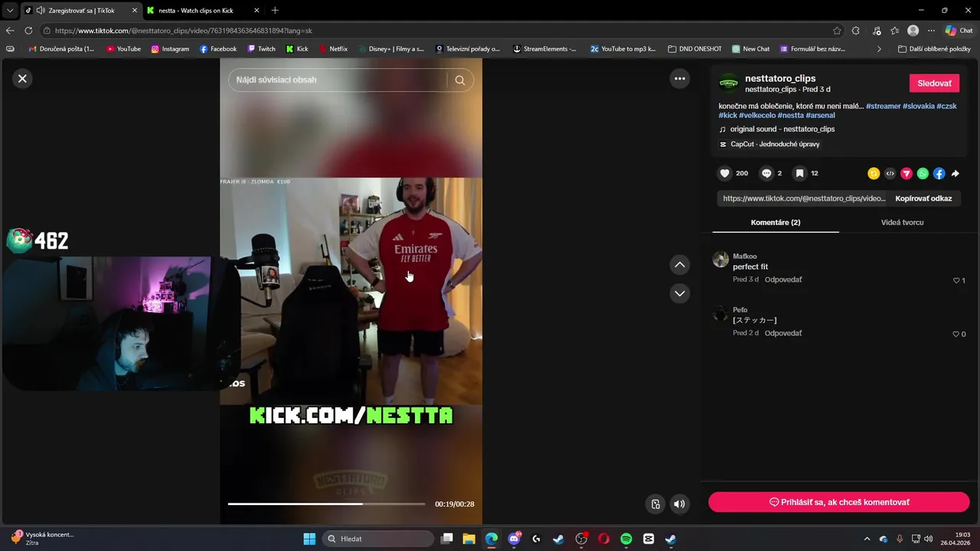
Task: Click Kopírovať odkaz button
Action: [x=923, y=198]
